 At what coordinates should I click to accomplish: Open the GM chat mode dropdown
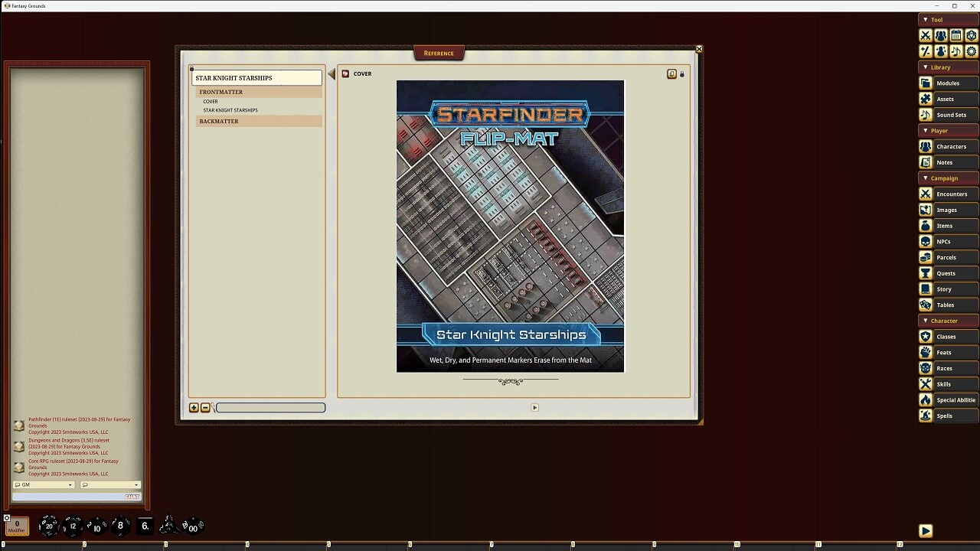click(x=44, y=484)
